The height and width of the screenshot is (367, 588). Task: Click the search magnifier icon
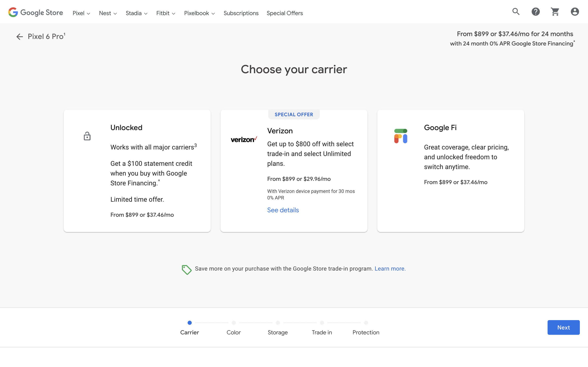516,12
